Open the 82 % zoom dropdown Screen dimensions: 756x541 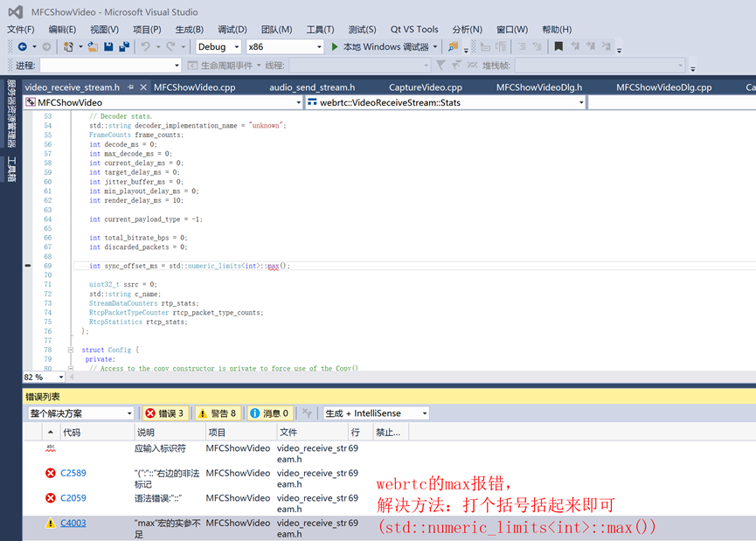point(44,377)
